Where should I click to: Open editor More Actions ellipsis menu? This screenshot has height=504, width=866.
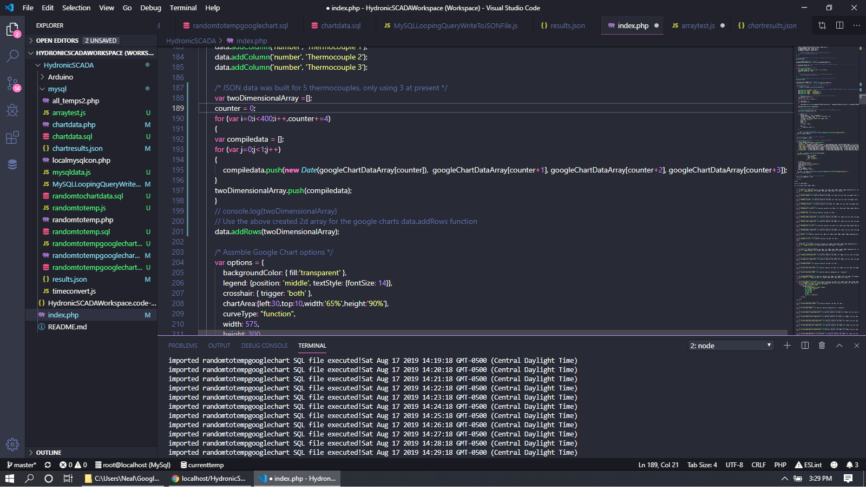point(856,25)
